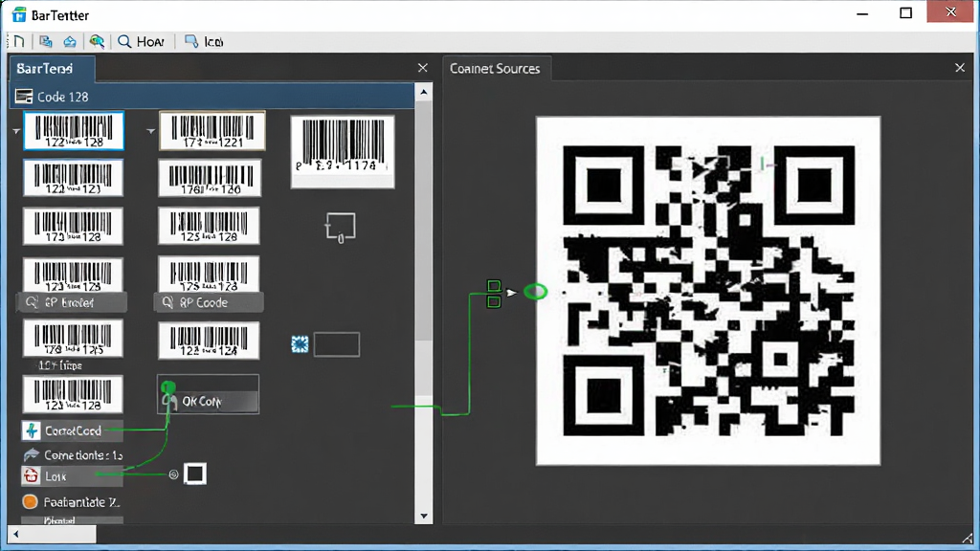Click the '8P Coode' button

coord(209,302)
